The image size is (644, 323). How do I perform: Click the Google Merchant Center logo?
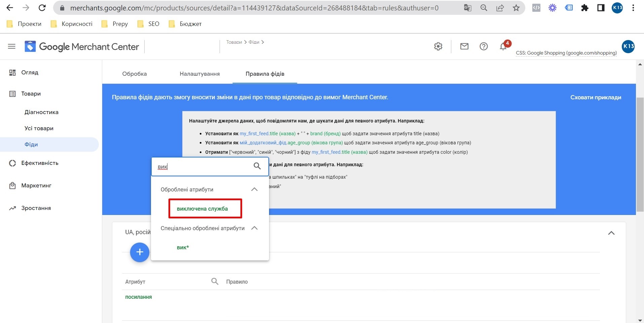point(82,46)
